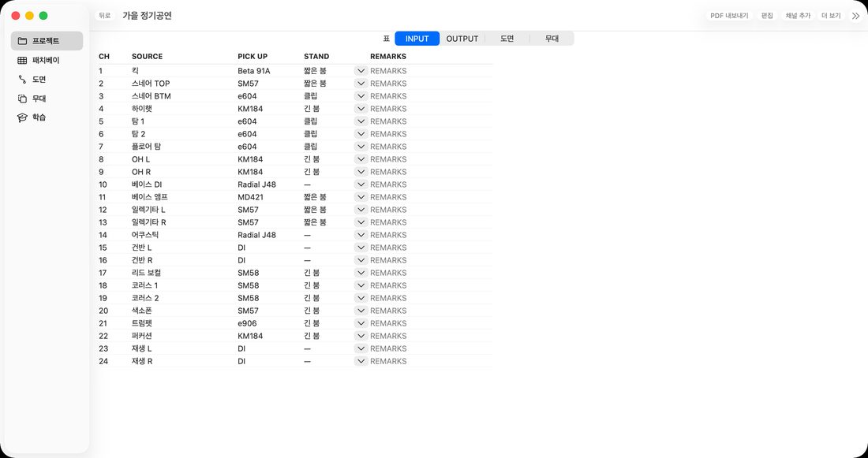Click the REMARKS field in channel 1 row
The height and width of the screenshot is (458, 868).
coord(431,71)
